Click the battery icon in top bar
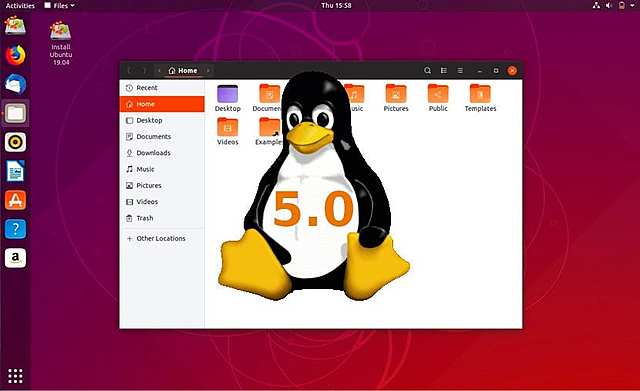 pos(621,5)
